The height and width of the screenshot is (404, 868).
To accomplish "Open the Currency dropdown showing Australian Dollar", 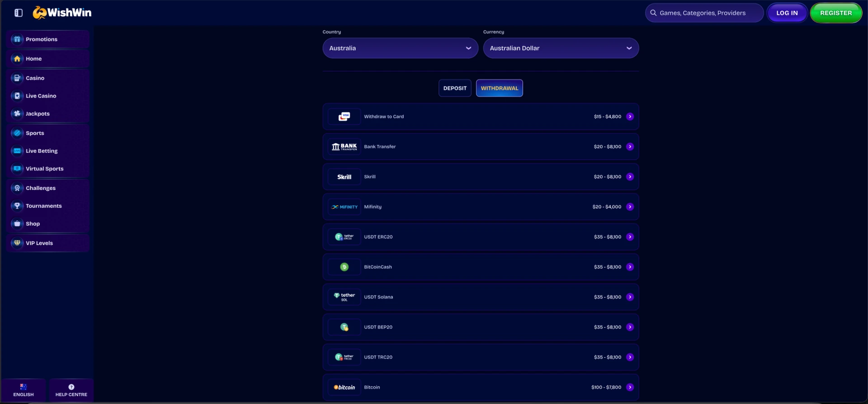I will (561, 48).
